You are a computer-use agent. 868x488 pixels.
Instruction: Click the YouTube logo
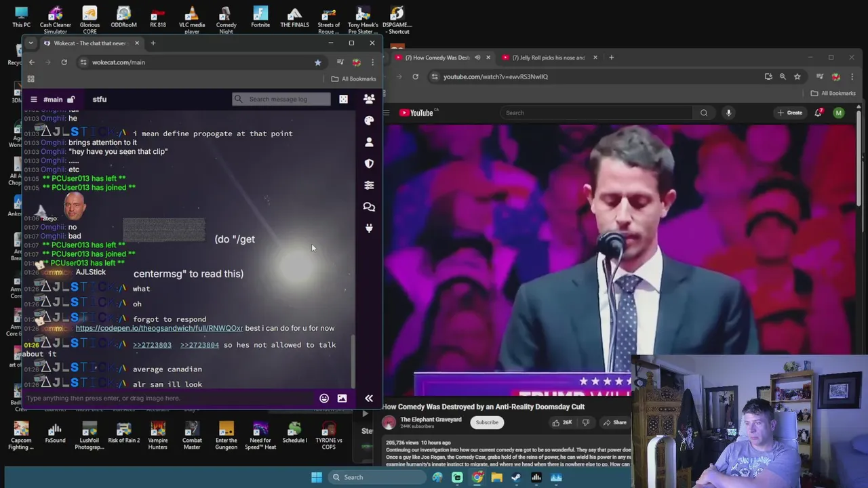point(416,113)
